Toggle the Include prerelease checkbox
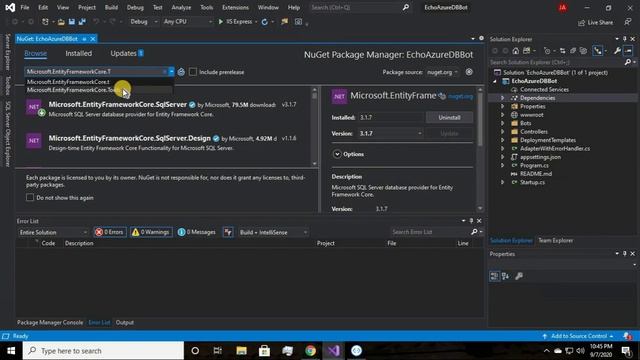Viewport: 640px width, 360px height. coord(193,72)
